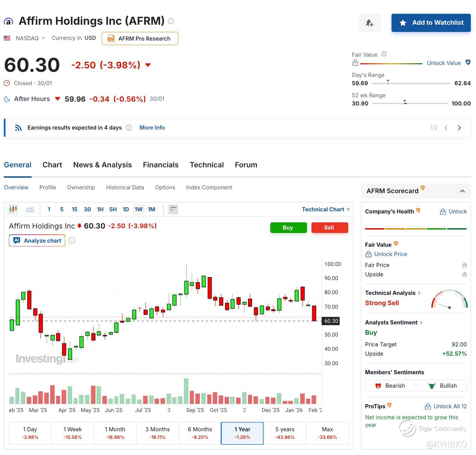Click the After Hours moon icon
Image resolution: width=476 pixels, height=455 pixels.
click(x=7, y=99)
